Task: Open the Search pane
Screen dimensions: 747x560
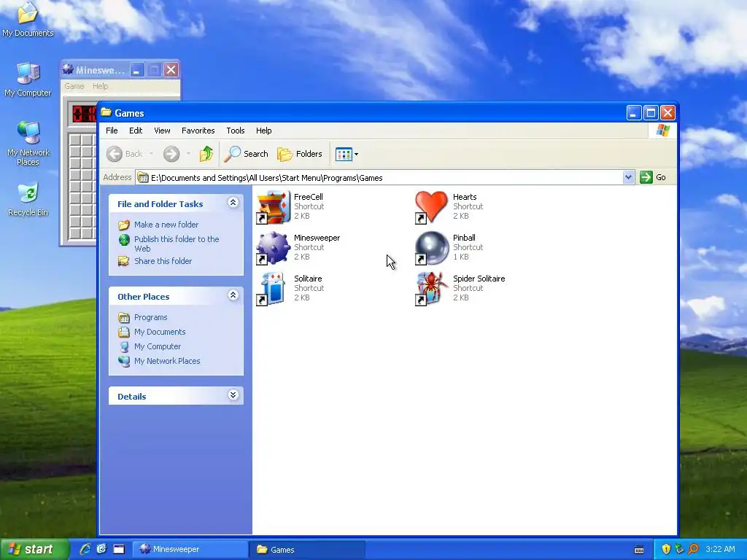Action: [x=247, y=154]
